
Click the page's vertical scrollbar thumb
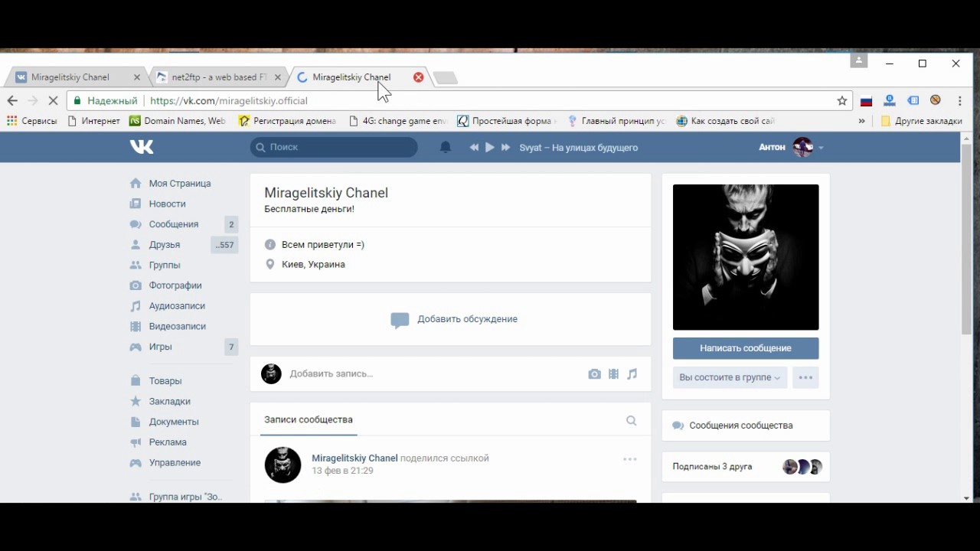(966, 238)
